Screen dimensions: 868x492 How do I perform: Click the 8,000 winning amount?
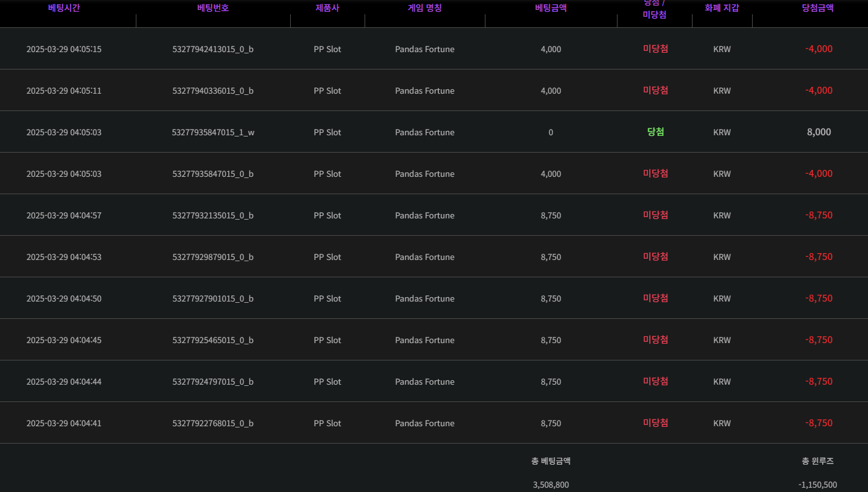[819, 132]
